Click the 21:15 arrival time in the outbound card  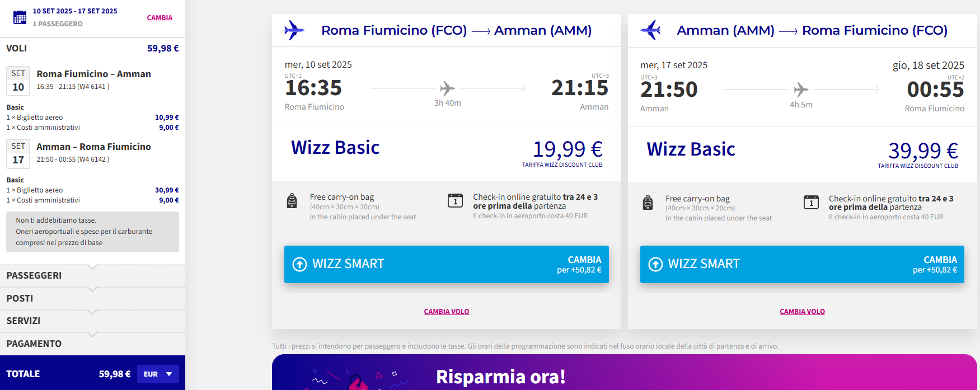click(580, 88)
